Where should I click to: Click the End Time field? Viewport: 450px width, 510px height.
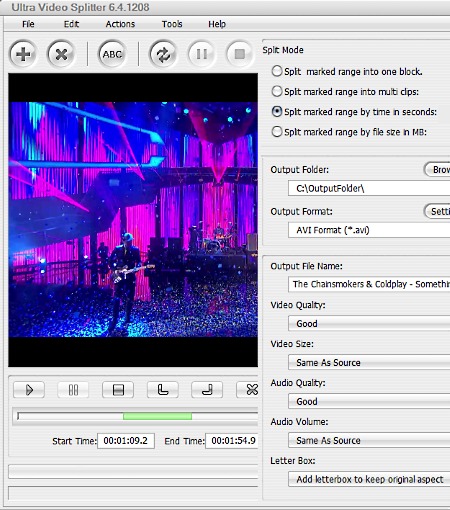pyautogui.click(x=232, y=441)
